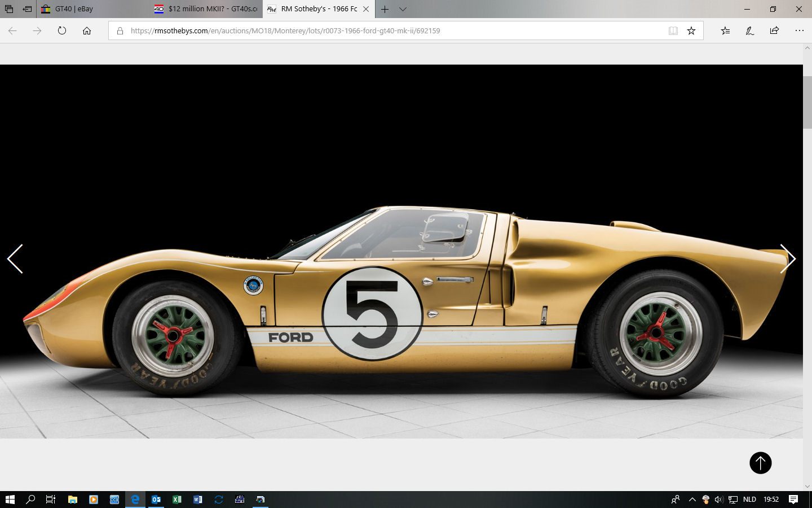The width and height of the screenshot is (812, 508).
Task: Open the network status icon
Action: [x=733, y=499]
